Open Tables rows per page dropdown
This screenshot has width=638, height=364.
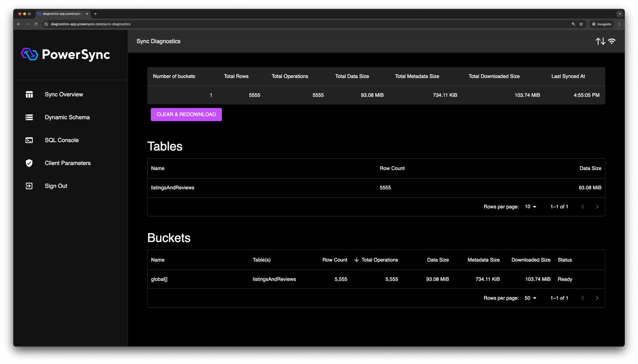click(530, 207)
